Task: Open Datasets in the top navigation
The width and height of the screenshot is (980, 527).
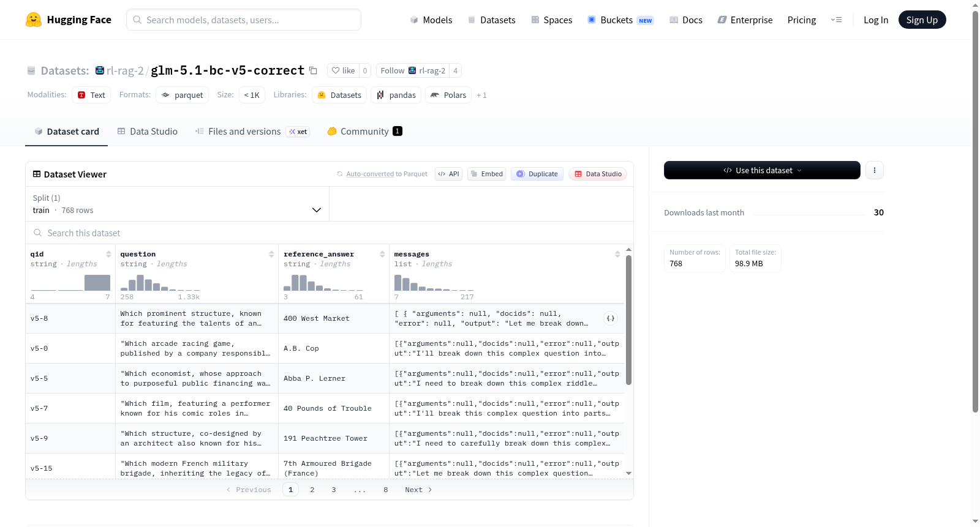Action: pos(492,20)
